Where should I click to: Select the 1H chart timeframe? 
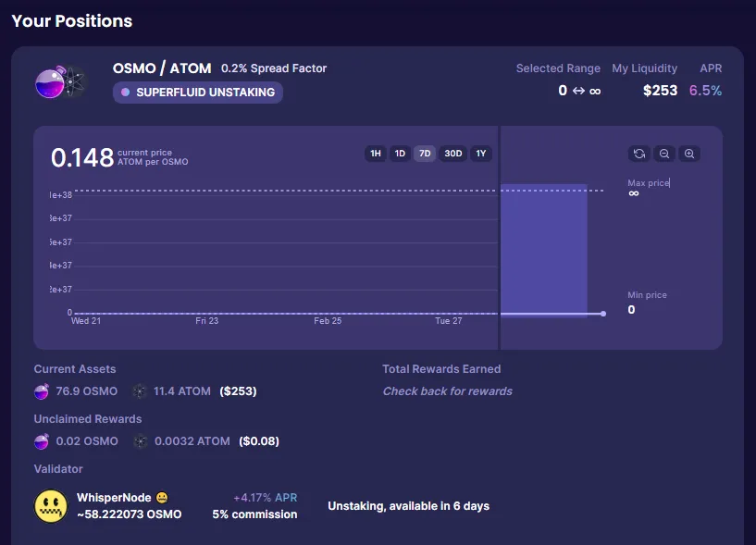(x=376, y=154)
